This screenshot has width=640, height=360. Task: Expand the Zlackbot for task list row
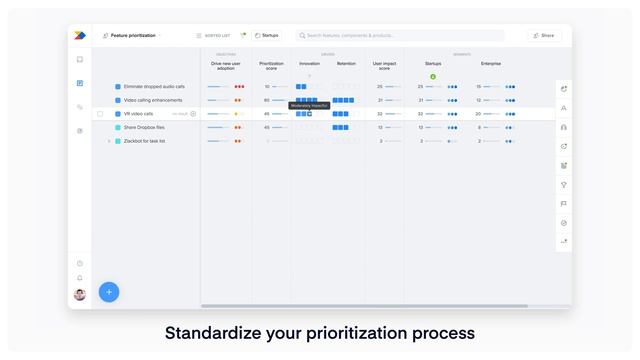coord(109,141)
